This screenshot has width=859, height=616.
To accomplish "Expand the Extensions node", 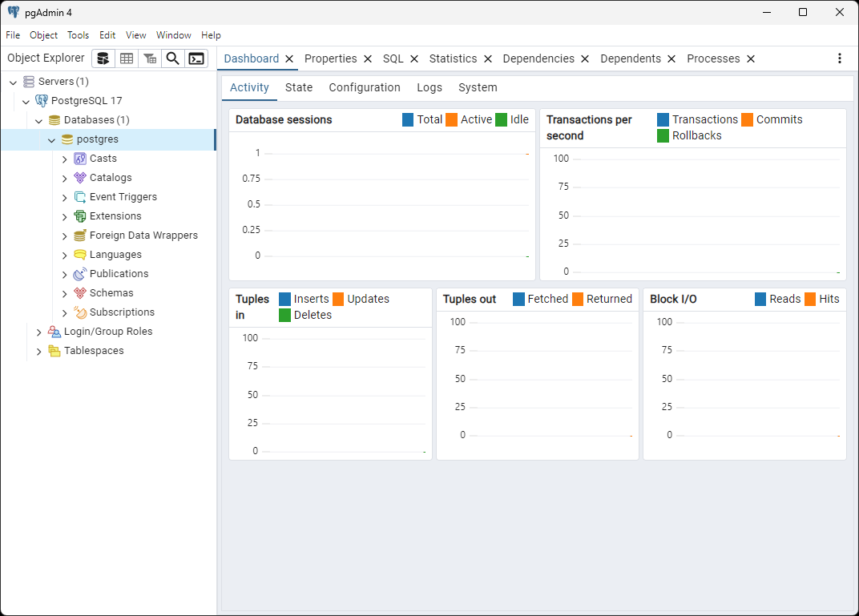I will 65,217.
